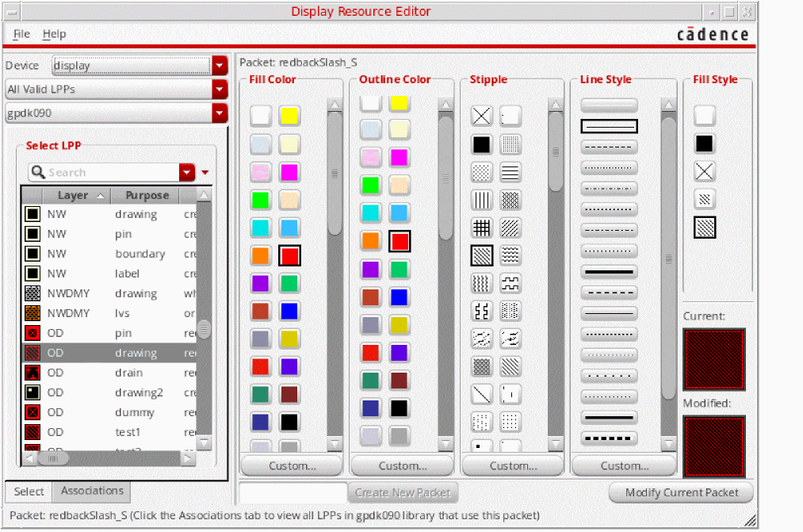The image size is (803, 532).
Task: Select the NW boundary row
Action: pyautogui.click(x=109, y=254)
